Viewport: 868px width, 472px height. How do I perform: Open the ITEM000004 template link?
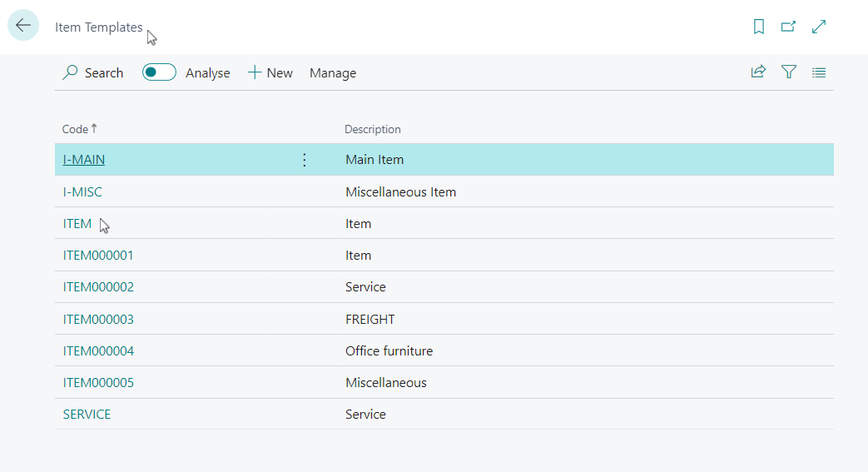click(x=98, y=350)
